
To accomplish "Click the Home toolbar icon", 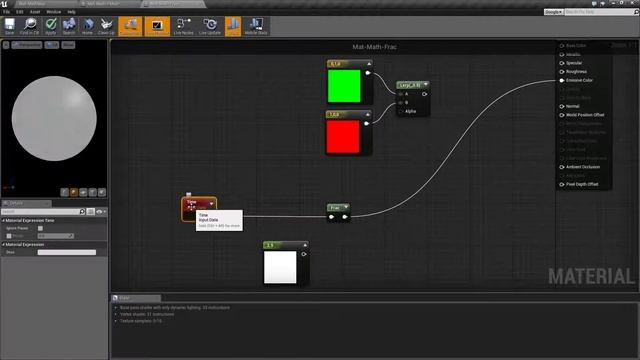I will pos(87,27).
